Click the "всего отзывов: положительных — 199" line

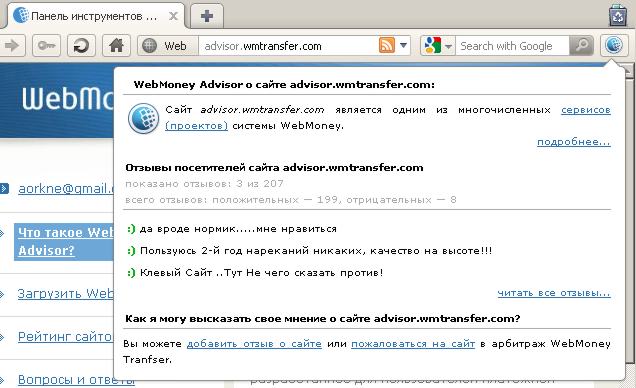[x=291, y=200]
